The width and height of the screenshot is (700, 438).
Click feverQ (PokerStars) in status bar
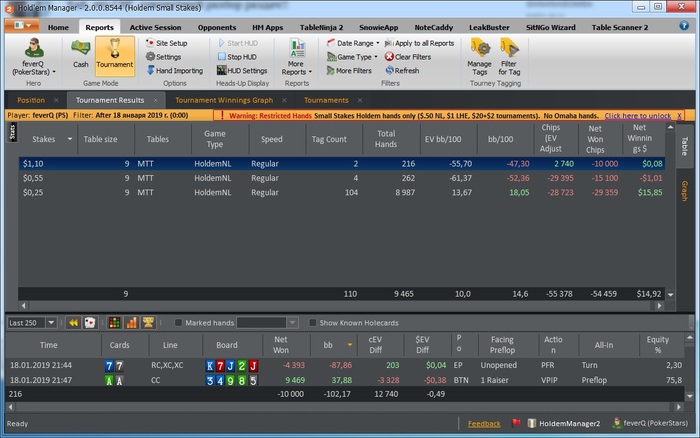coord(650,423)
